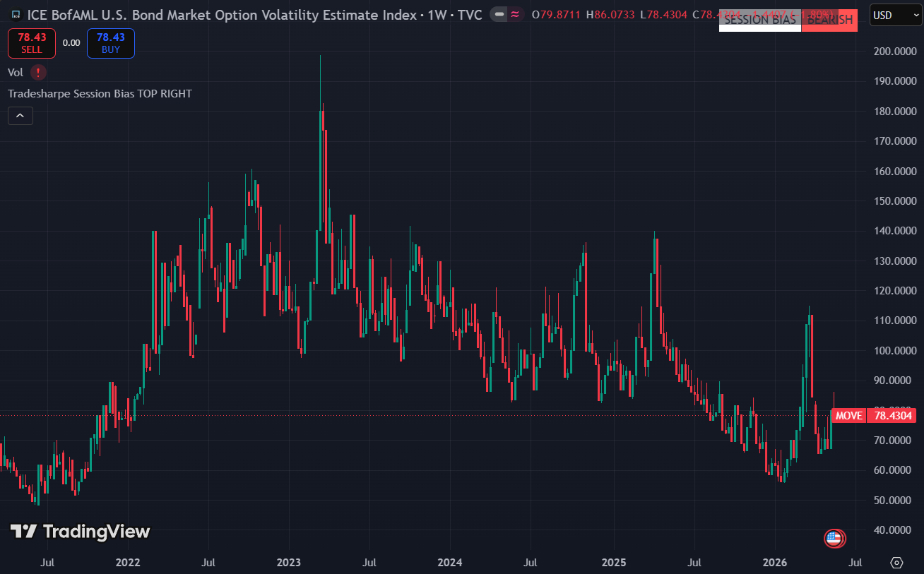This screenshot has width=924, height=574.
Task: Click the BEARISH label box
Action: pos(830,20)
